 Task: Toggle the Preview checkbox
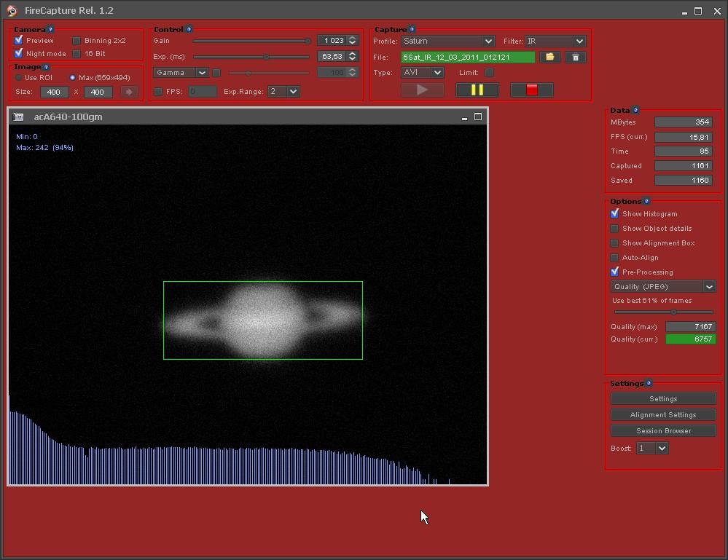click(18, 40)
